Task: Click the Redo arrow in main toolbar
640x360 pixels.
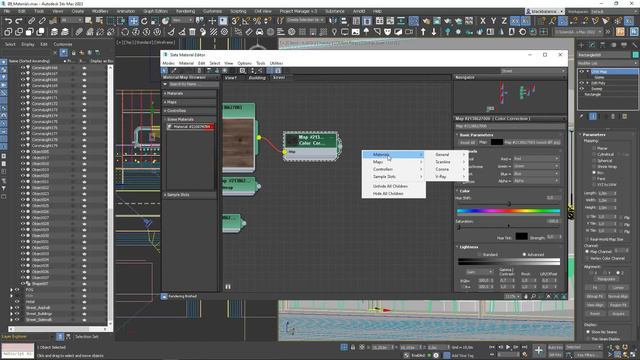Action: pyautogui.click(x=19, y=20)
